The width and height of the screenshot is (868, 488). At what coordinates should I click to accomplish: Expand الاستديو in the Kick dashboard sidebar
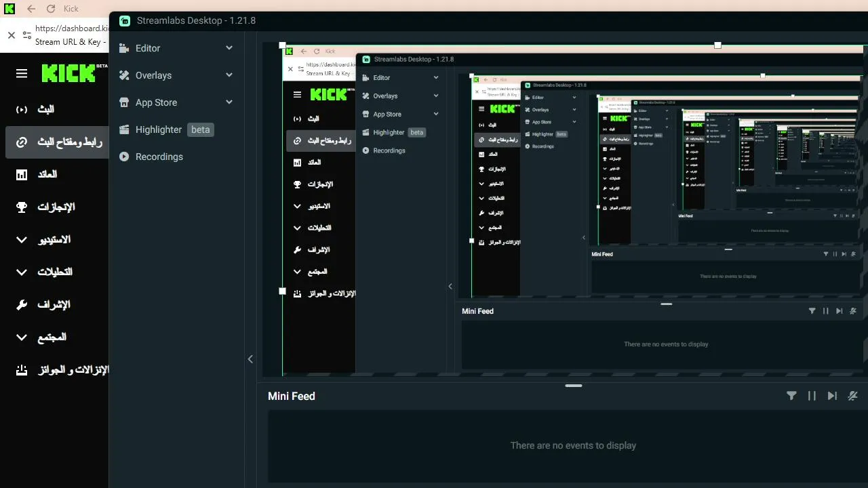pyautogui.click(x=54, y=239)
